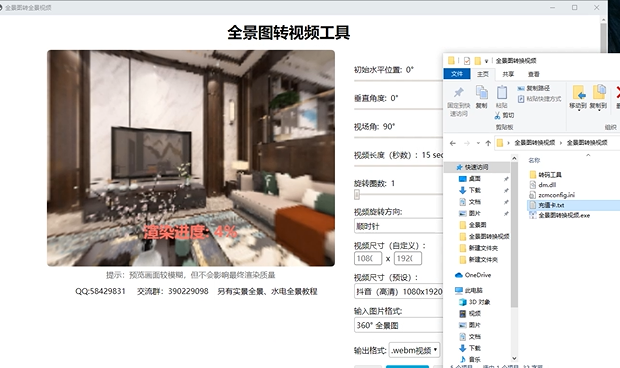Click the 初始水平位置 slider track
This screenshot has height=368, width=620.
pyautogui.click(x=398, y=80)
